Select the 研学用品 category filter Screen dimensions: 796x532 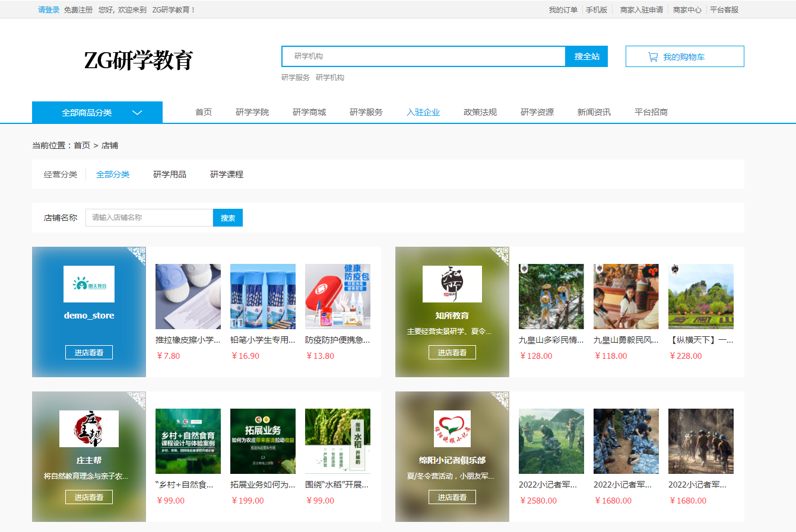pos(170,174)
